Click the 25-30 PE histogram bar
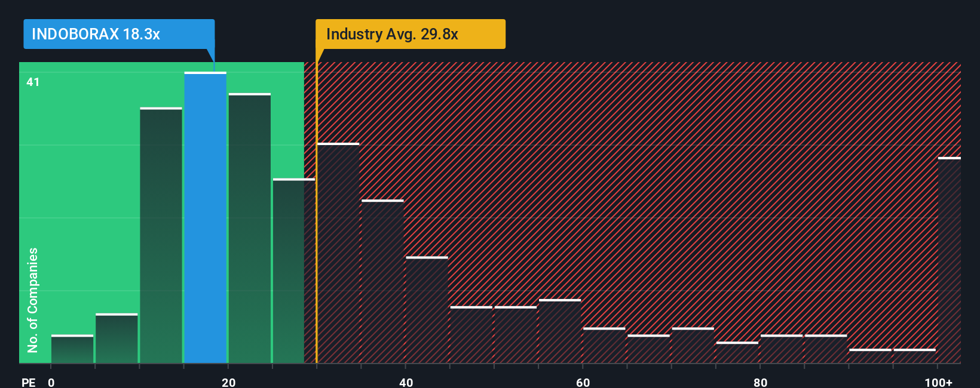Screen dimensions: 980x388 point(294,270)
